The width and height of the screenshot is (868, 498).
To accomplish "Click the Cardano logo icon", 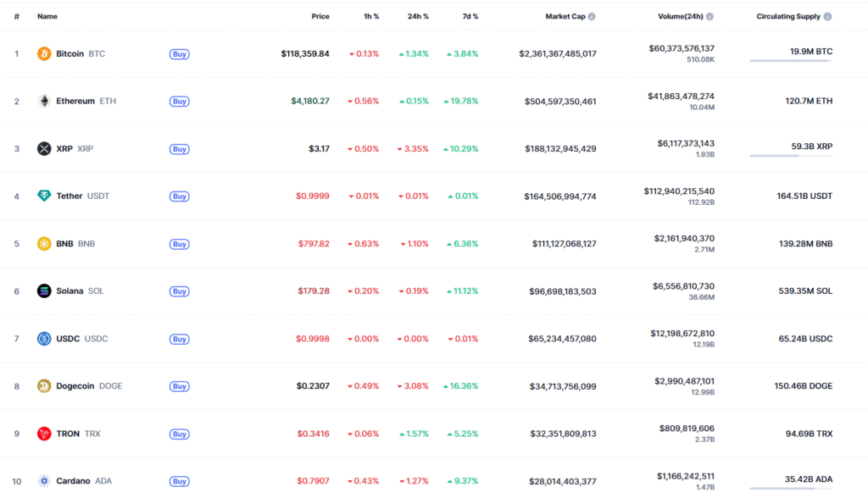I will click(x=44, y=481).
